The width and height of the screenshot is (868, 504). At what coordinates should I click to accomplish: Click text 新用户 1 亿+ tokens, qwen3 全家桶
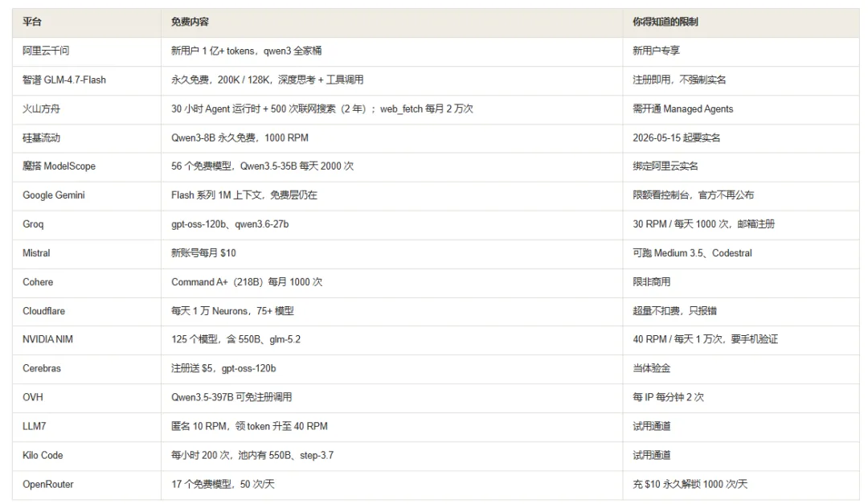pyautogui.click(x=247, y=51)
